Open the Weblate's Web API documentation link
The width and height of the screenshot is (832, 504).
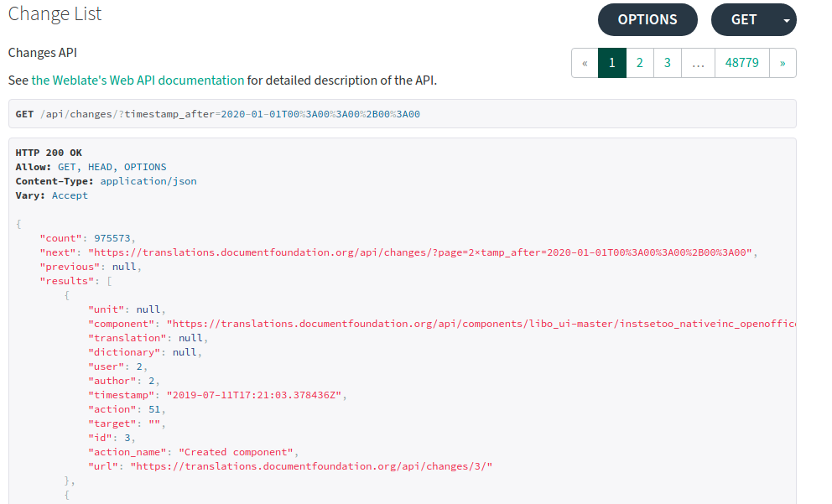coord(138,81)
